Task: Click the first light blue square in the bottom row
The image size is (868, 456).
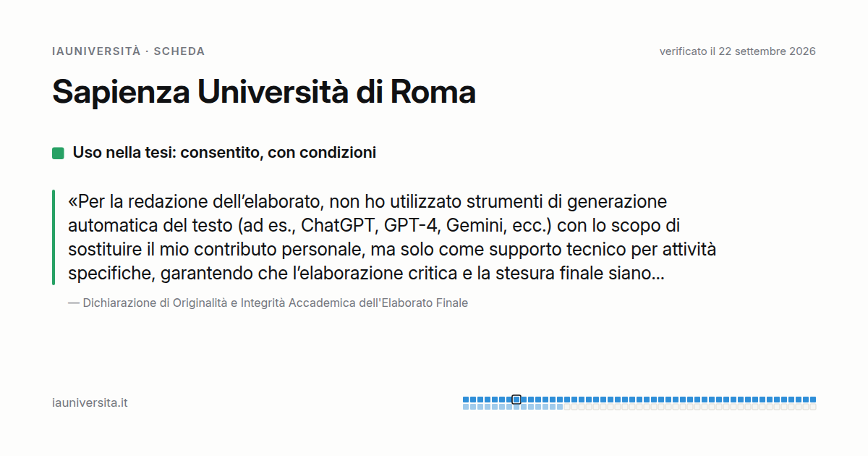Action: [466, 407]
